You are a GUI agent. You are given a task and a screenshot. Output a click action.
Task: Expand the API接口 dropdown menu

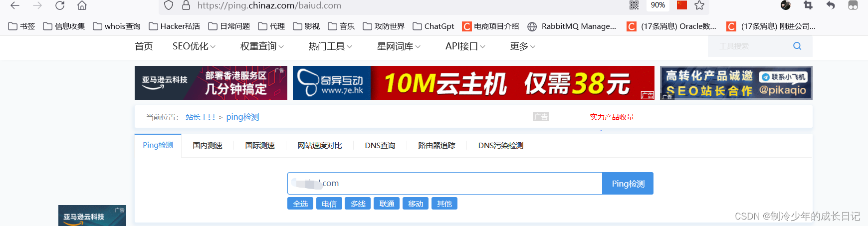465,46
